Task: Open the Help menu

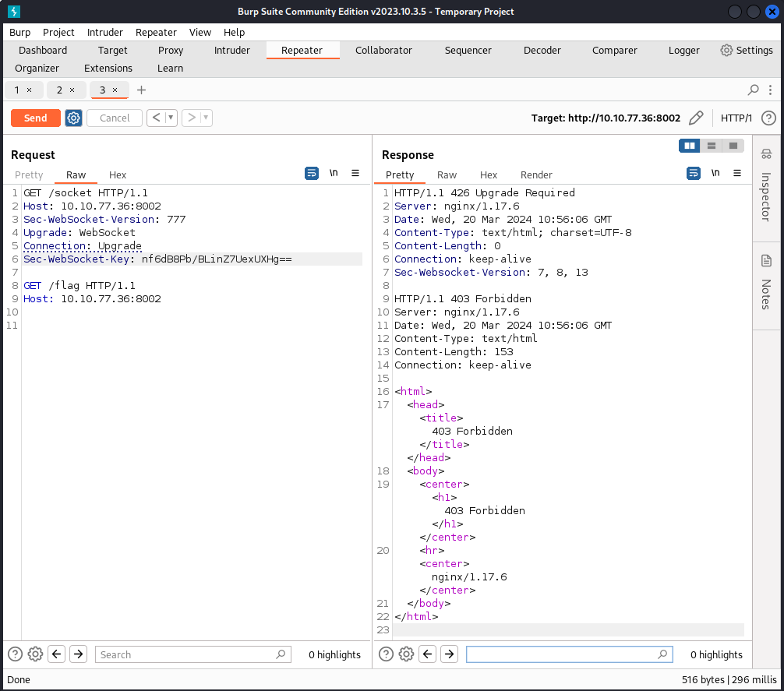Action: pyautogui.click(x=234, y=33)
